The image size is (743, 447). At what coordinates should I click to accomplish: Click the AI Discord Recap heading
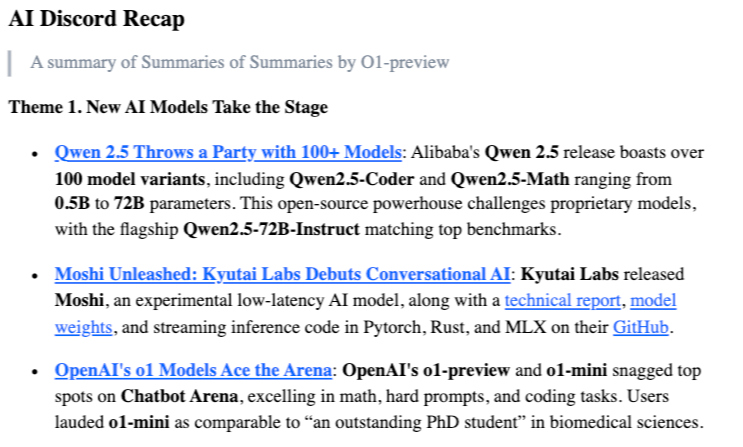[x=97, y=20]
